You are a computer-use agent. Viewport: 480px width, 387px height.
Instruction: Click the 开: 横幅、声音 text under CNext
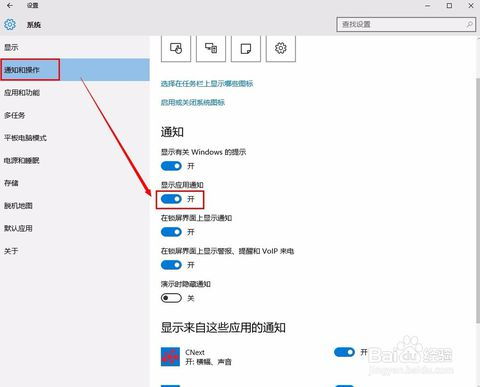point(208,362)
